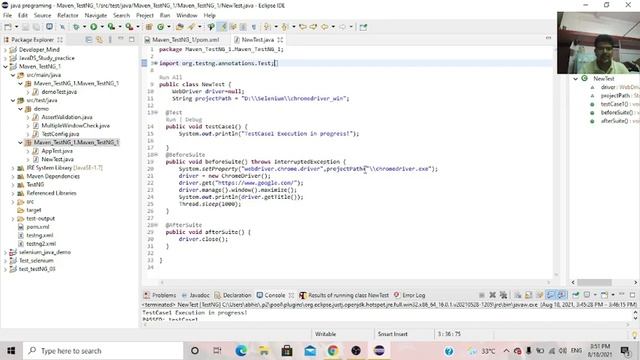Open the Windows Start button

(11, 351)
